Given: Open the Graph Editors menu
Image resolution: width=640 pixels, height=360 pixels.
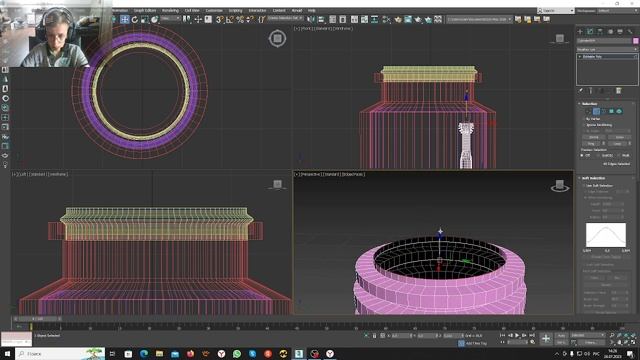Looking at the screenshot, I should pyautogui.click(x=145, y=11).
